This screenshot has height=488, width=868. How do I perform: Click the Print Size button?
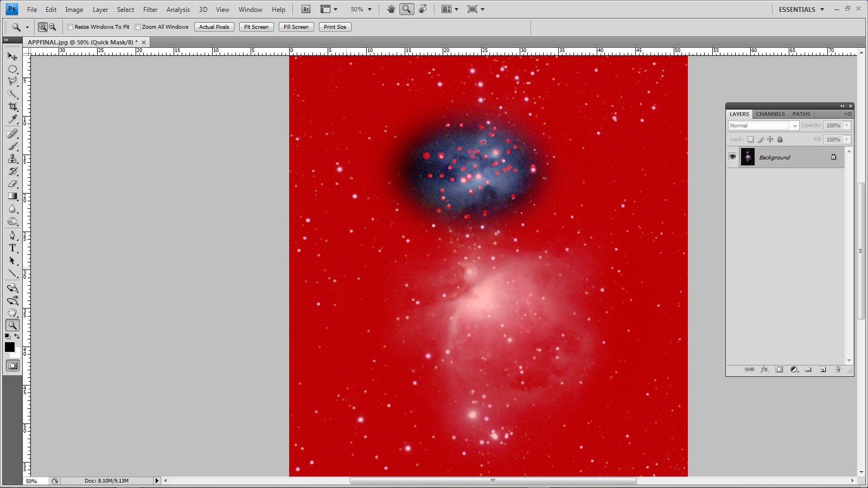[335, 27]
